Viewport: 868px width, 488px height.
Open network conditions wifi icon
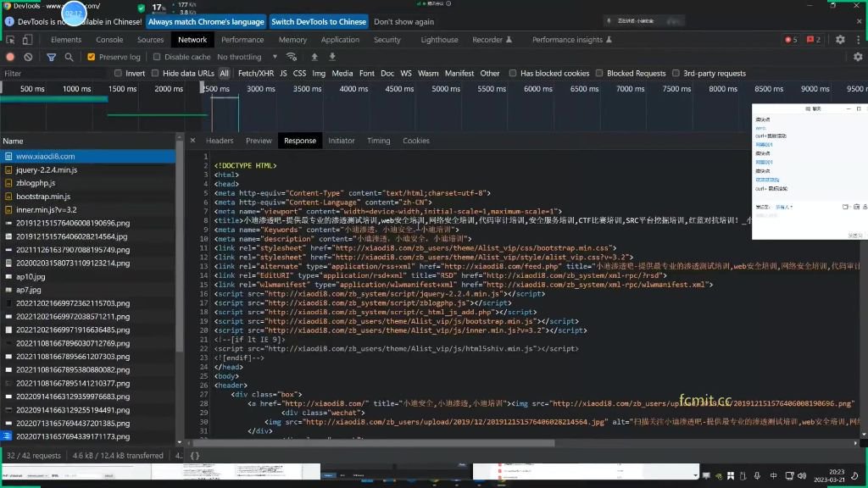[x=292, y=57]
